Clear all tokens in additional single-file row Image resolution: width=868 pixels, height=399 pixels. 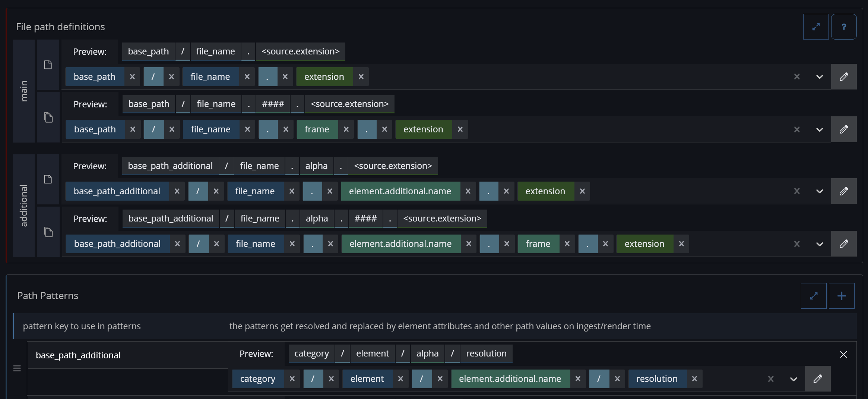pos(797,191)
